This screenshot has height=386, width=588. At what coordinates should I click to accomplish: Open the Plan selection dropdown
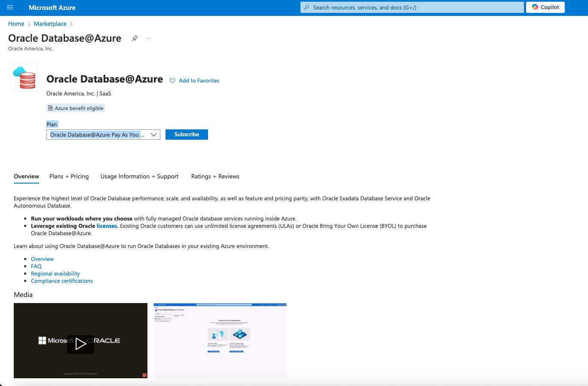pos(103,135)
